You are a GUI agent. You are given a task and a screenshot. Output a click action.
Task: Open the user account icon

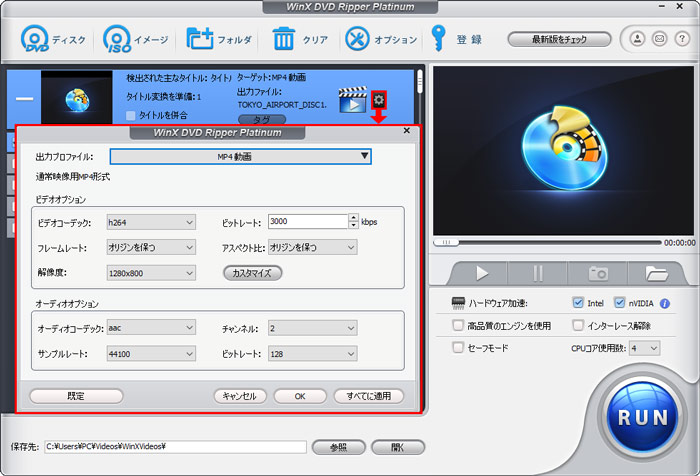point(638,39)
